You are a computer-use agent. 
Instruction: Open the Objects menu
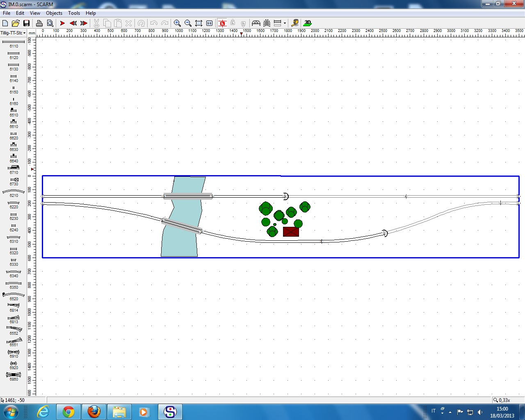pyautogui.click(x=54, y=13)
